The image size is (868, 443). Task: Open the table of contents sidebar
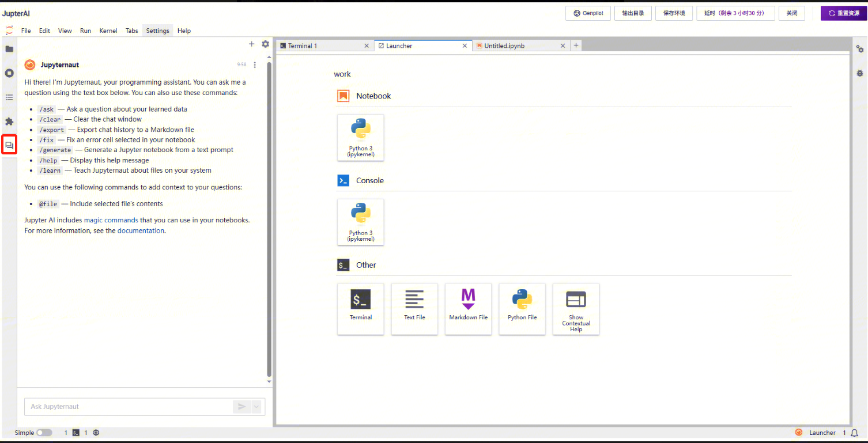click(9, 97)
